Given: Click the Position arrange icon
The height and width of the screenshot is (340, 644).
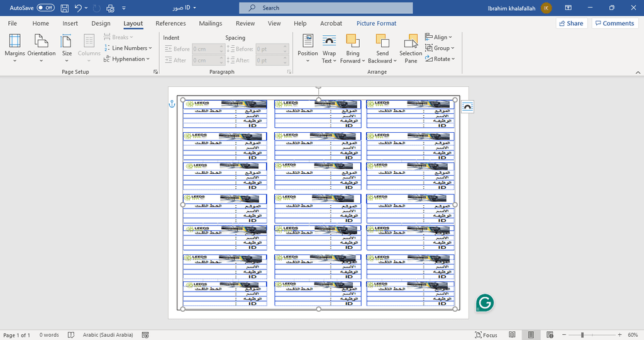Looking at the screenshot, I should click(308, 42).
